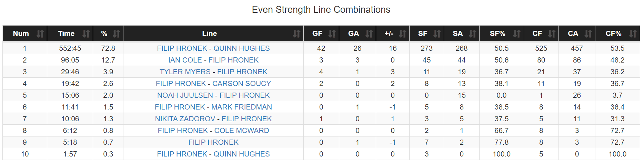Sort table by SF% arrows icon
644x161 pixels.
(x=516, y=34)
